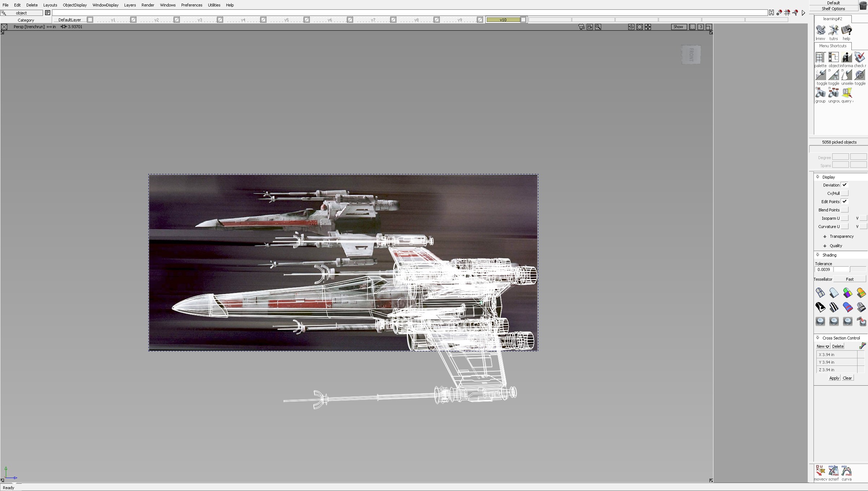
Task: Uncheck the Deviation checkbox
Action: pyautogui.click(x=844, y=185)
